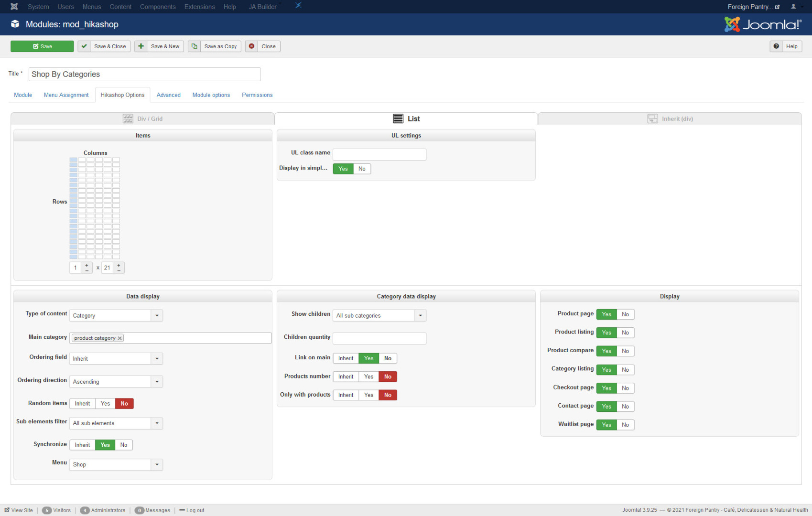The image size is (812, 516).
Task: Increase the rows count with plus
Action: coord(119,265)
